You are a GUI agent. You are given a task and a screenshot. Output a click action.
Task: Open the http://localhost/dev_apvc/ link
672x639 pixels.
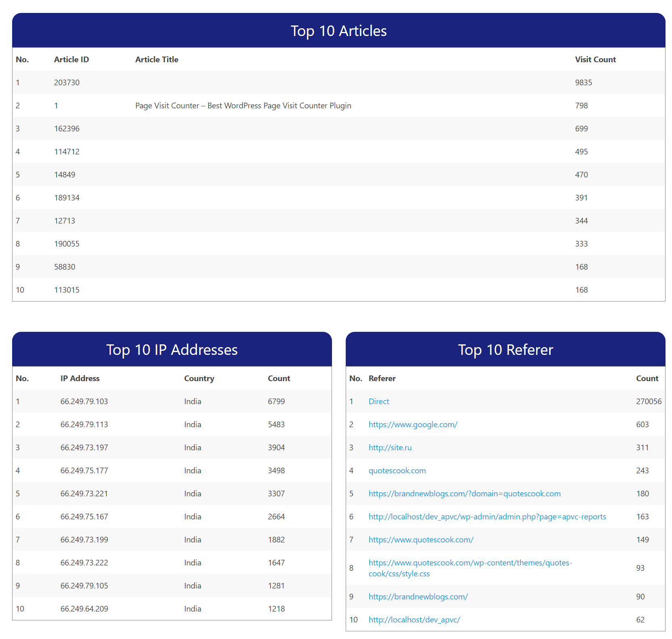[414, 620]
